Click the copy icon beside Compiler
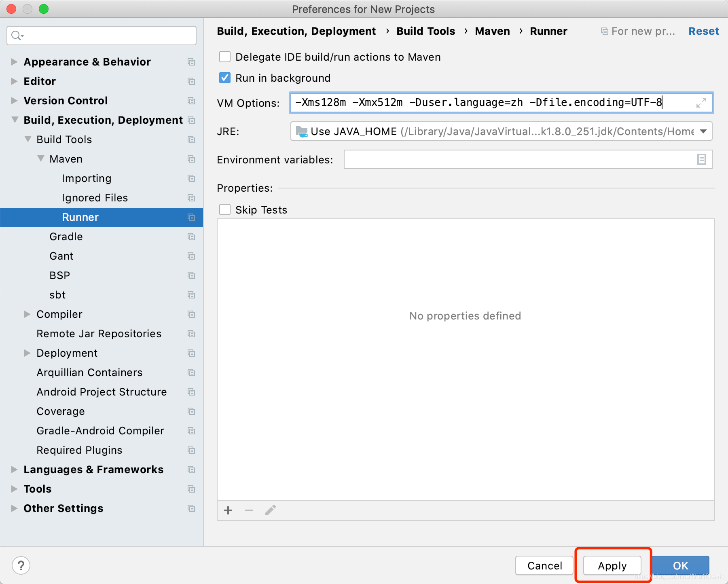This screenshot has width=728, height=584. point(191,314)
